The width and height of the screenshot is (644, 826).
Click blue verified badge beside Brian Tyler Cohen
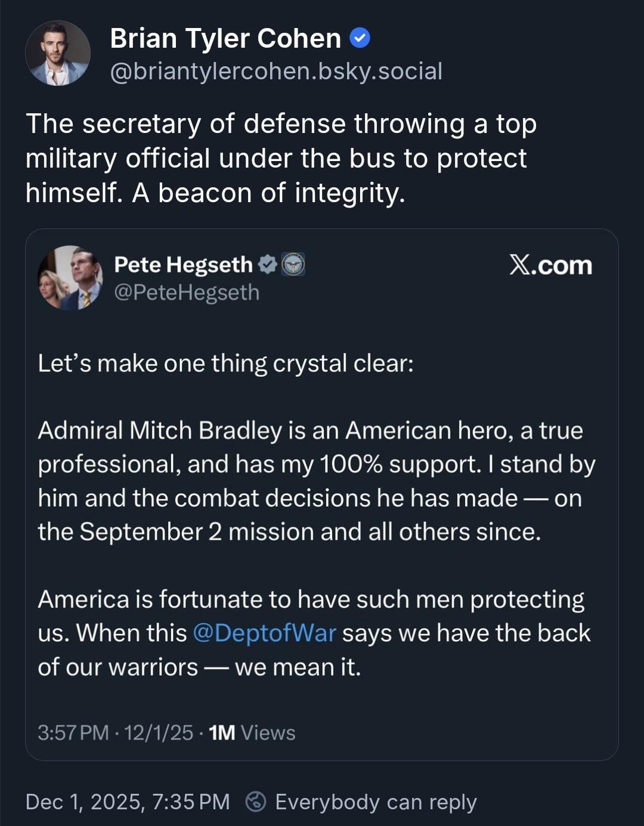(360, 39)
